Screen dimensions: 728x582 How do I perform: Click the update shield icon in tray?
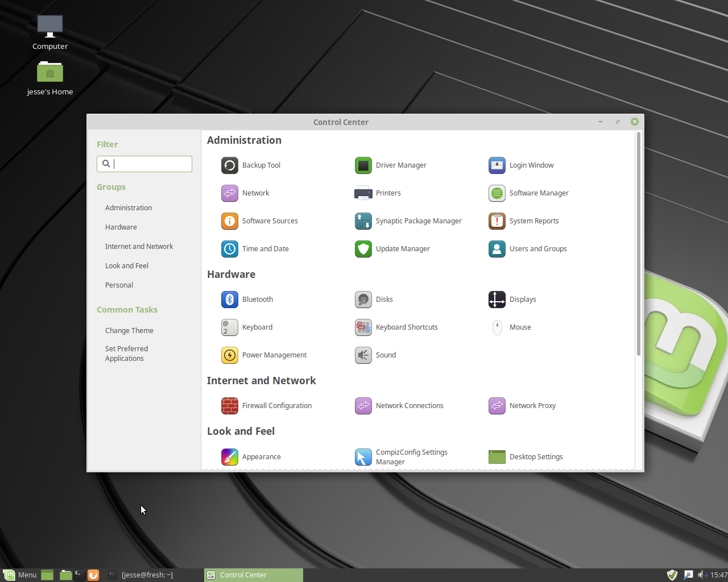coord(672,575)
